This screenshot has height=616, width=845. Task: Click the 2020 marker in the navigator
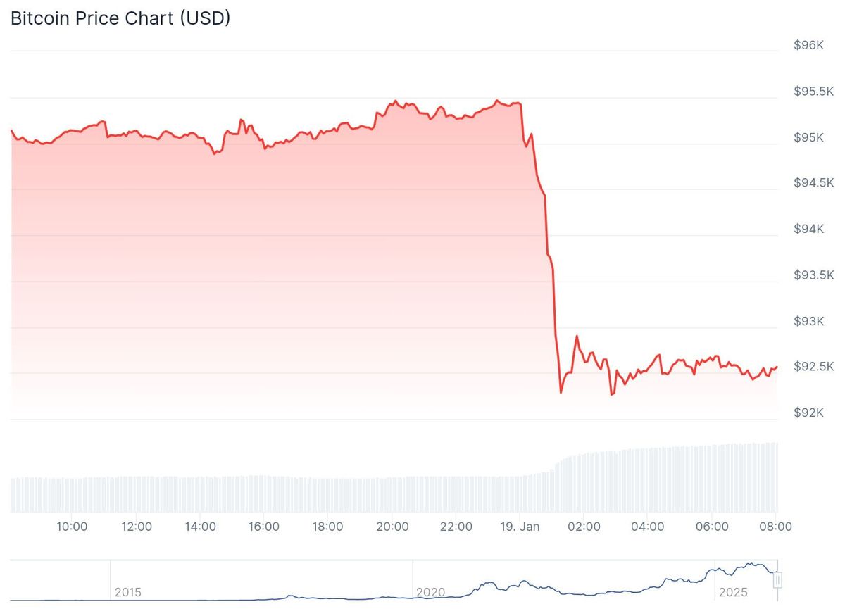point(430,592)
